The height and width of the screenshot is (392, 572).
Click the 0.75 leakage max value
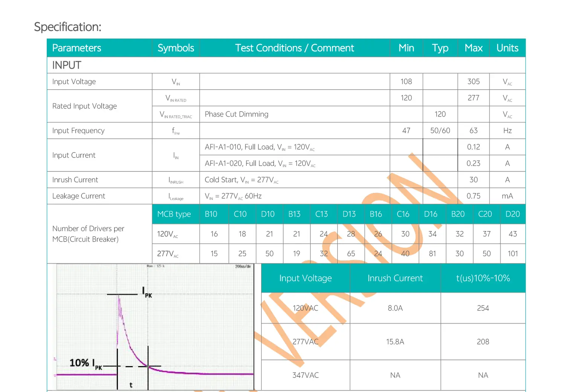(x=473, y=196)
